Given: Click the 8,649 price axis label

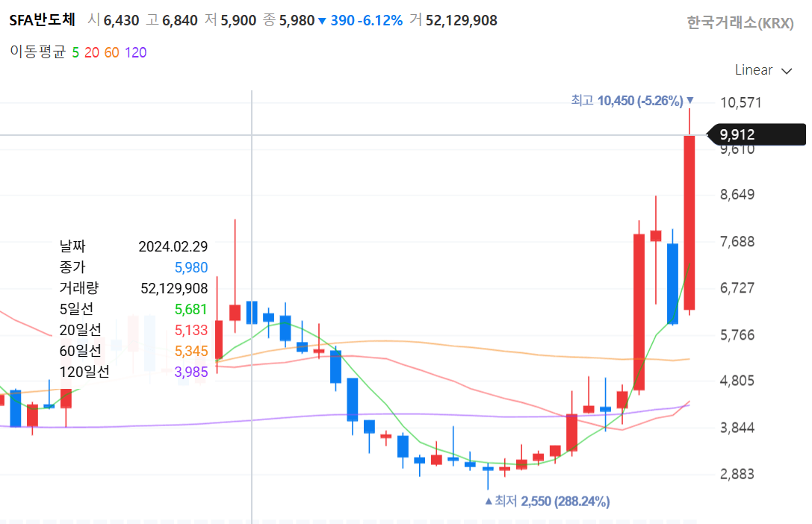Looking at the screenshot, I should click(x=737, y=195).
